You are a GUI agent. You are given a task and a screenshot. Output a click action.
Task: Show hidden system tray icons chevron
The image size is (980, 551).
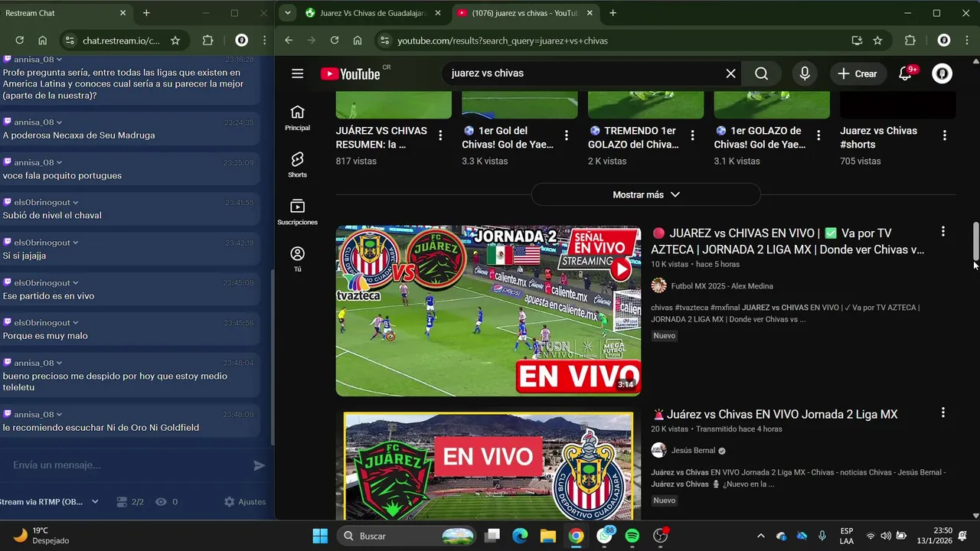click(x=760, y=536)
